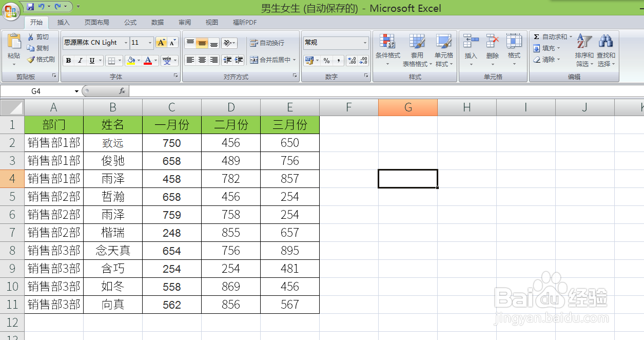Toggle bottom vertical alignment
Image resolution: width=644 pixels, height=340 pixels.
(x=214, y=43)
